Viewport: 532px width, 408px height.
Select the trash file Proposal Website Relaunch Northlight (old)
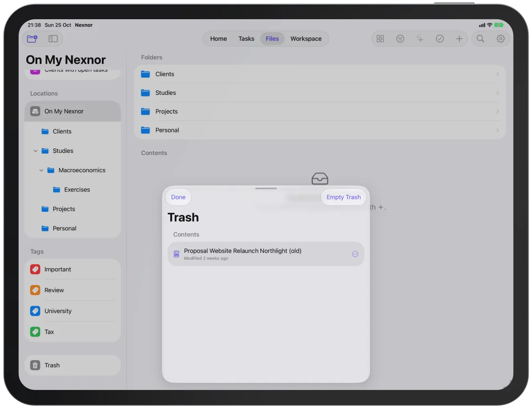[x=266, y=254]
